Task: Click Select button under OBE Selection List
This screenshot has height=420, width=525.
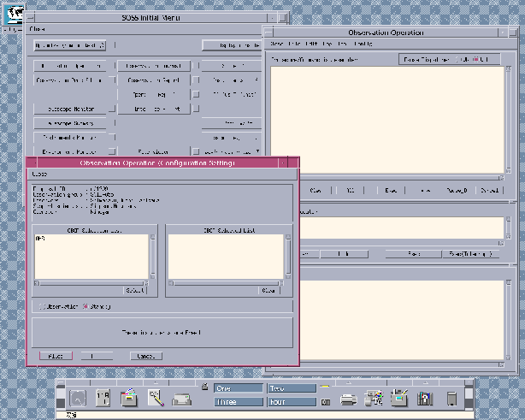Action: tap(135, 290)
